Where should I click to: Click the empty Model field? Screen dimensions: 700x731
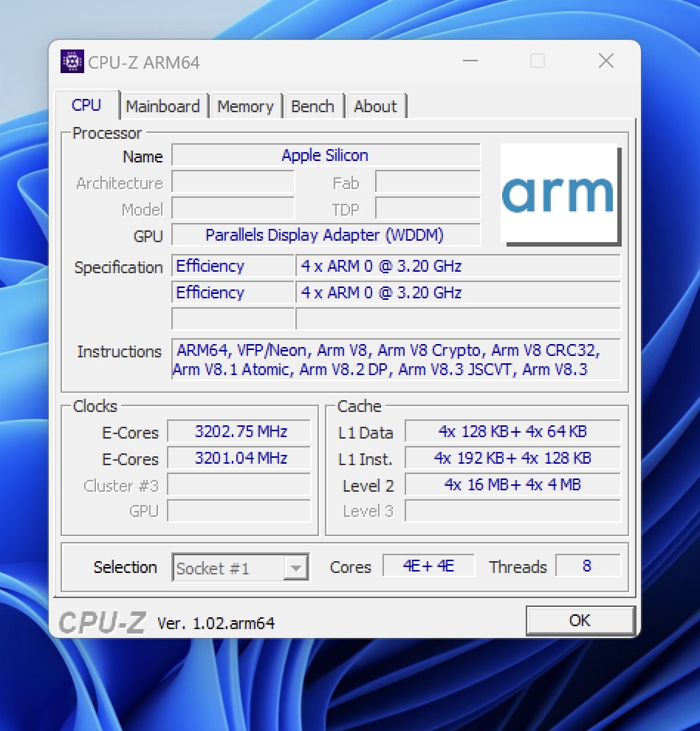point(233,208)
